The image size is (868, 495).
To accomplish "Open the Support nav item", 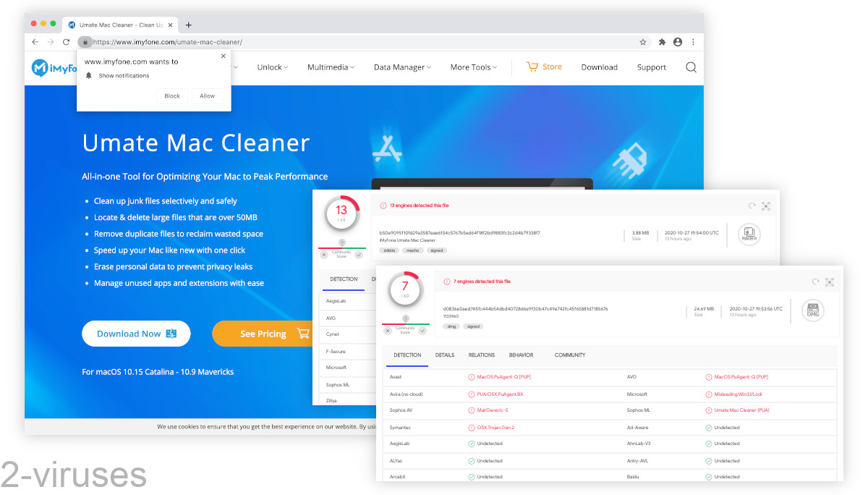I will point(652,67).
